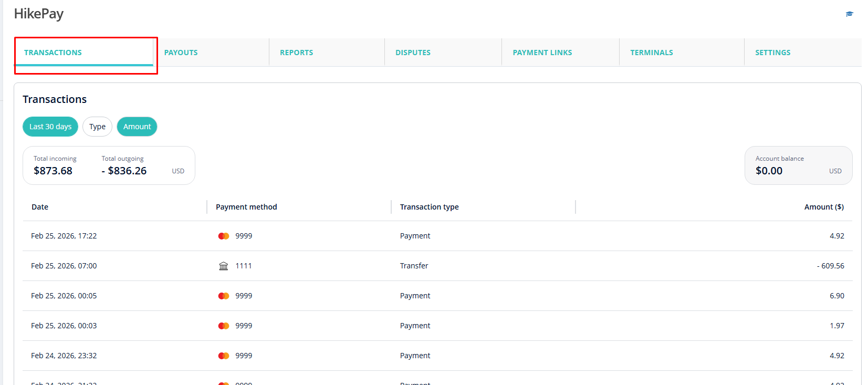This screenshot has height=385, width=868.
Task: Open the Last 30 days date filter
Action: coord(50,127)
